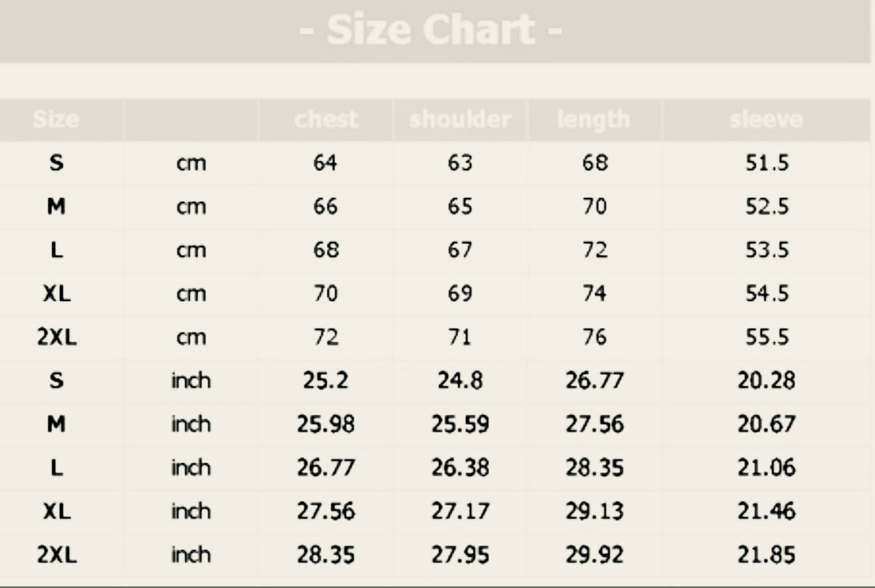The width and height of the screenshot is (875, 588).
Task: Select the shoulder value 25.59
Action: [460, 424]
